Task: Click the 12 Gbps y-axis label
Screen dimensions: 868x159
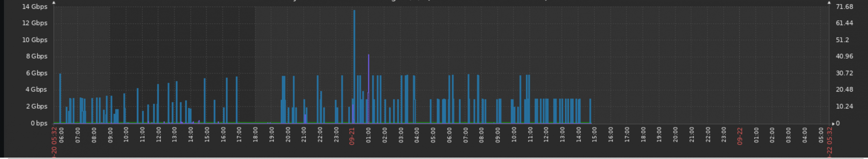Action: 35,23
